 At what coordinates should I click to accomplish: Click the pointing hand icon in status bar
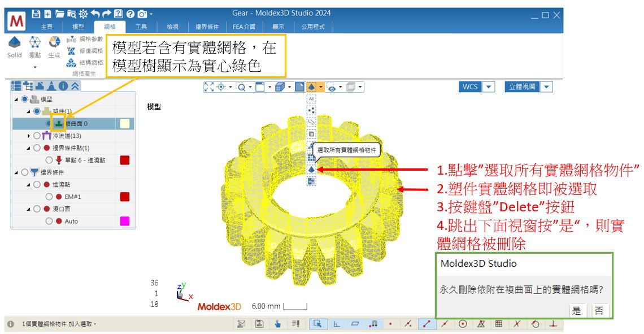click(x=277, y=324)
